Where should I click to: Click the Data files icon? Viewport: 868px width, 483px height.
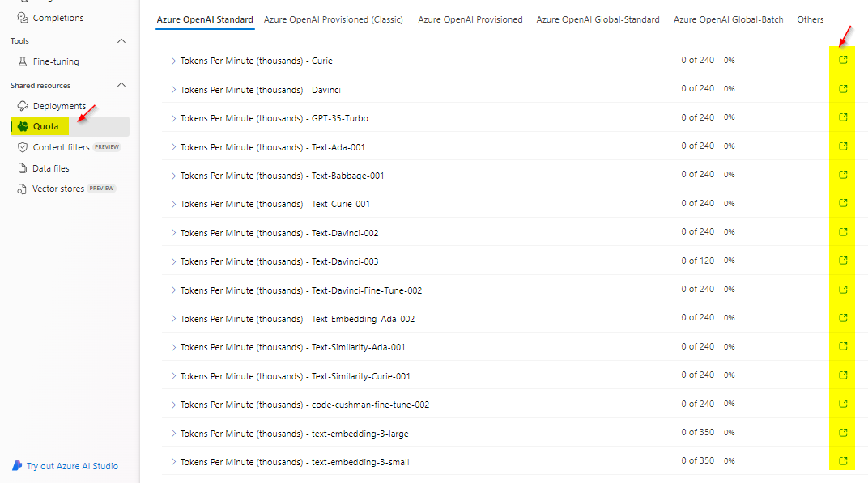[24, 167]
